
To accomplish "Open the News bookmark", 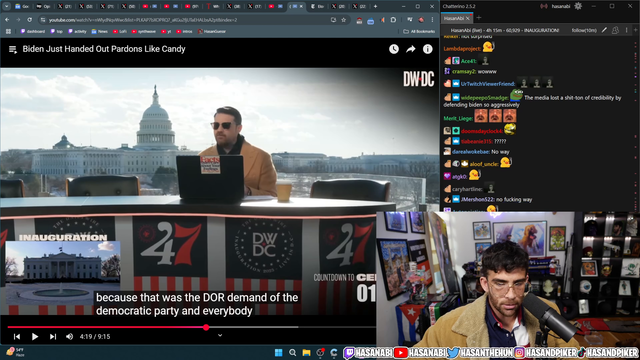I will click(x=100, y=31).
